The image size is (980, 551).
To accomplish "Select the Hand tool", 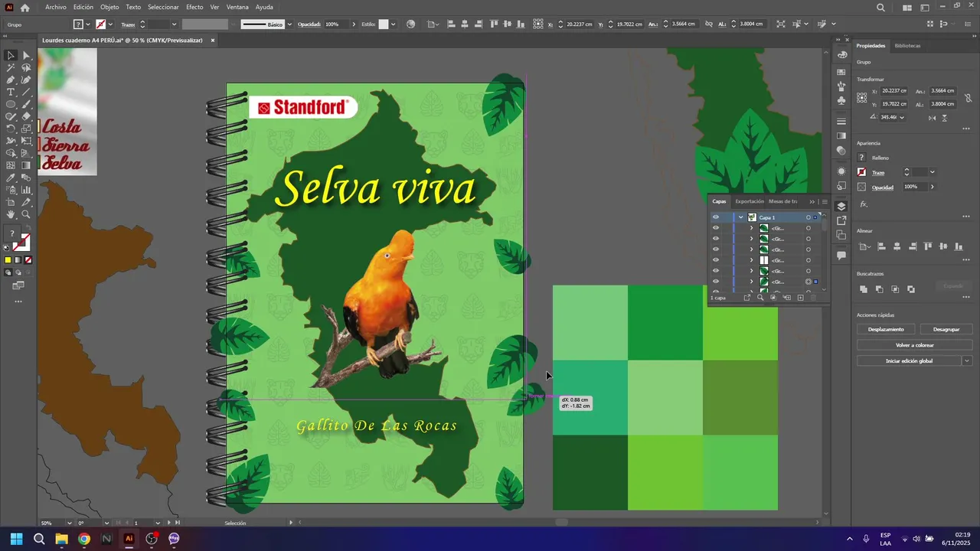I will [x=11, y=214].
